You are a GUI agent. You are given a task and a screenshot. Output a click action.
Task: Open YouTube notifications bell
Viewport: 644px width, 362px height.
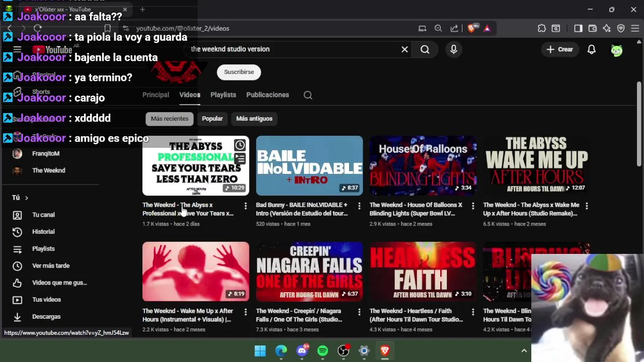click(x=592, y=49)
